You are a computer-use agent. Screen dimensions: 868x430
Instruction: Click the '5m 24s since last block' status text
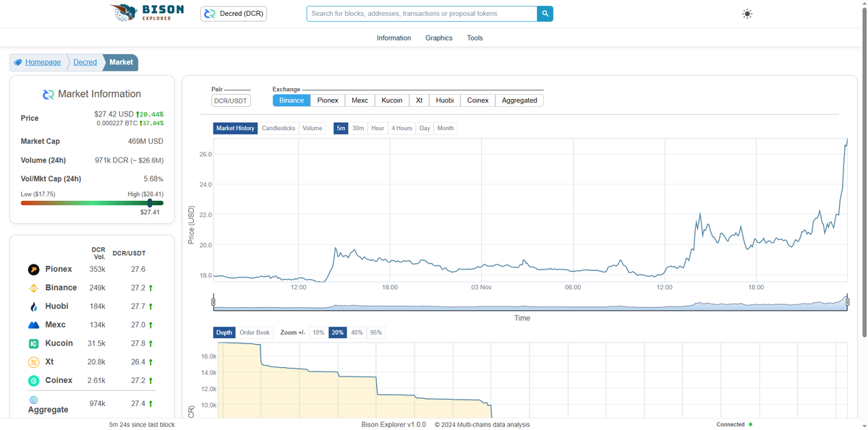(142, 424)
